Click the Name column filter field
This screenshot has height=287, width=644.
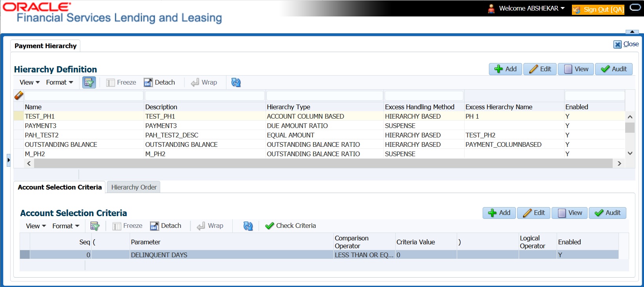coord(84,96)
